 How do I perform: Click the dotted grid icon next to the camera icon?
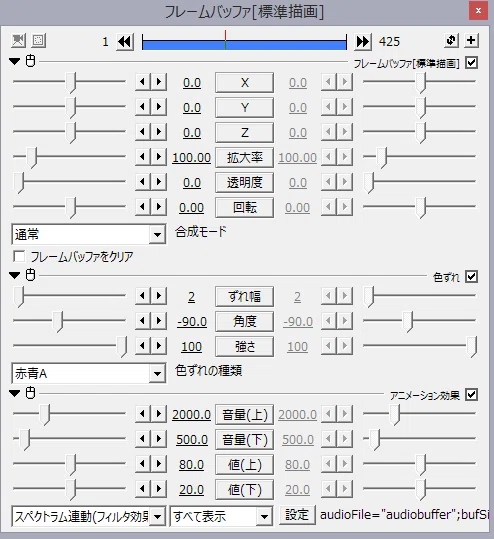39,41
